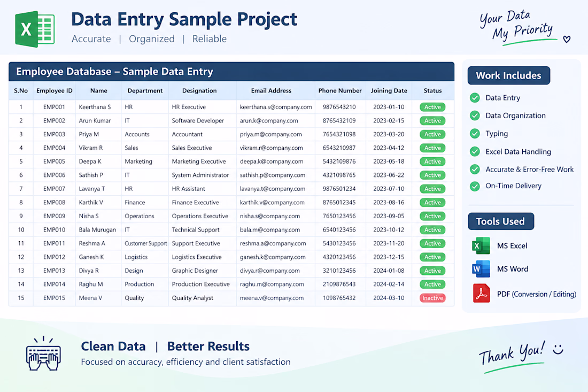The image size is (588, 392).
Task: Click the email reshma.a@company.com
Action: click(273, 243)
